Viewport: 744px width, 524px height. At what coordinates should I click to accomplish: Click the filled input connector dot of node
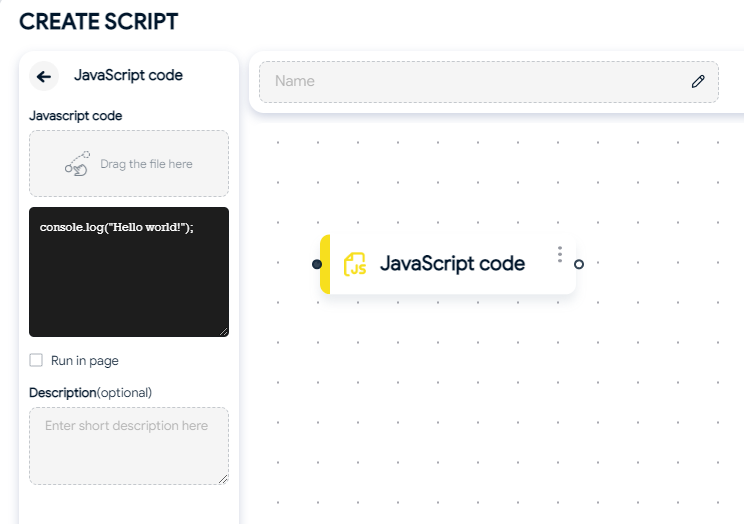pyautogui.click(x=317, y=264)
